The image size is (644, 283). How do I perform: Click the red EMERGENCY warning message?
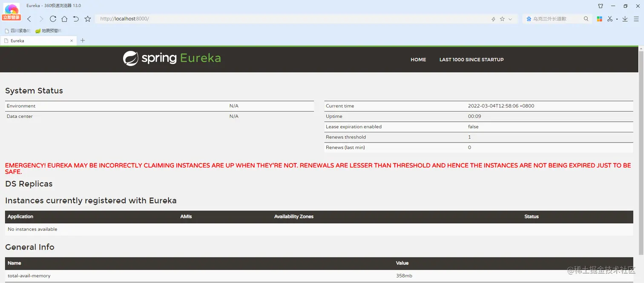click(318, 169)
